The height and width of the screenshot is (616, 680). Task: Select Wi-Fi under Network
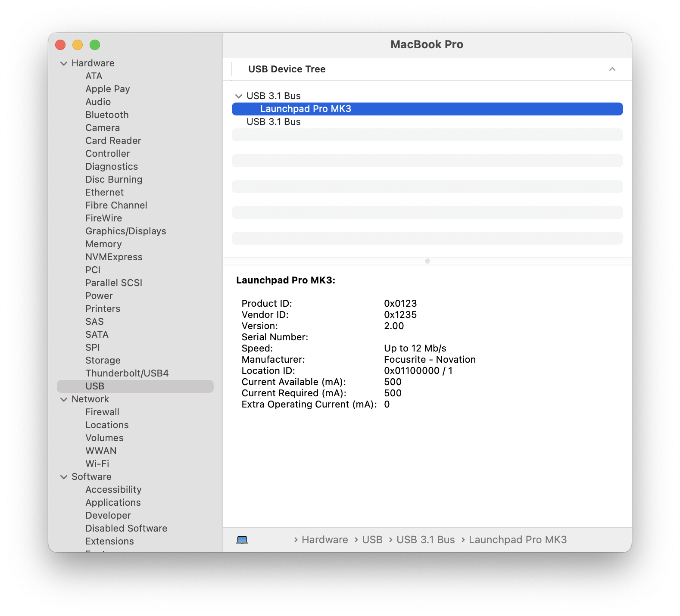[x=97, y=464]
